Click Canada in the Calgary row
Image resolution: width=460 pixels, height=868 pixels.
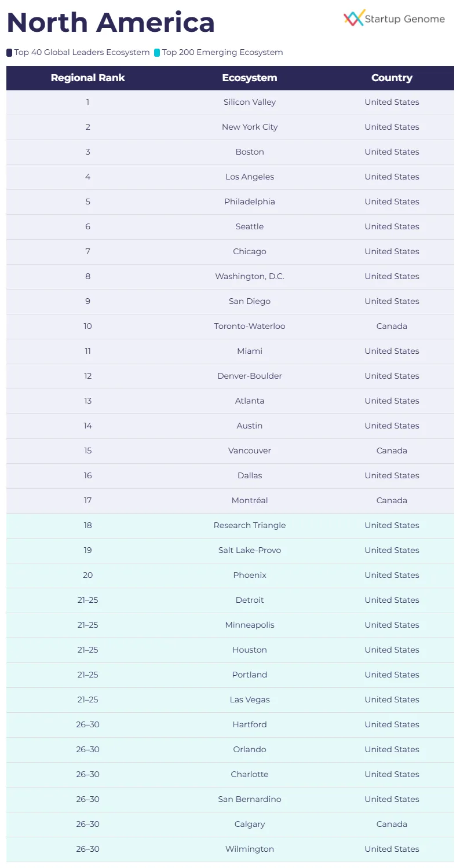click(392, 824)
